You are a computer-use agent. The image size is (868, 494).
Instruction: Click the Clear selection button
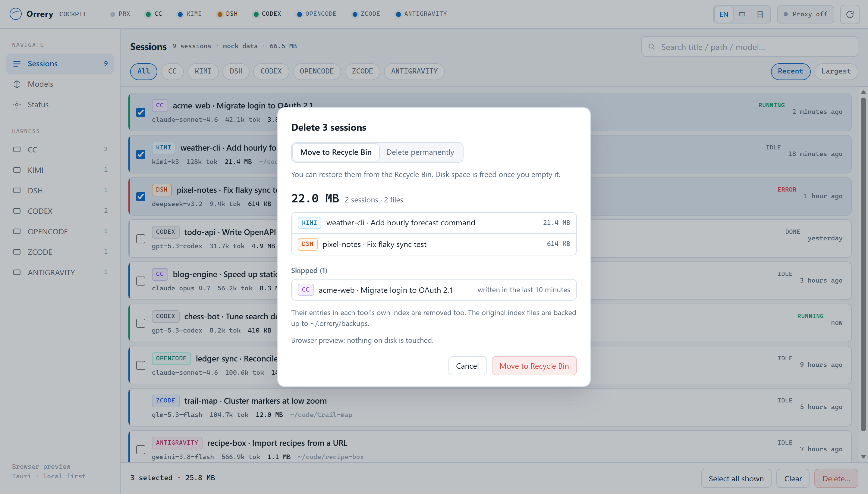(793, 478)
